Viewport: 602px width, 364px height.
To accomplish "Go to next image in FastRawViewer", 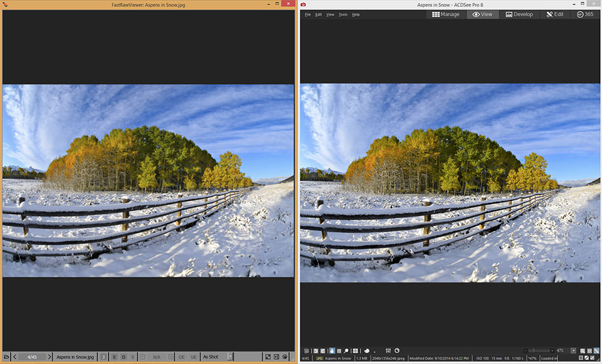I will click(49, 356).
